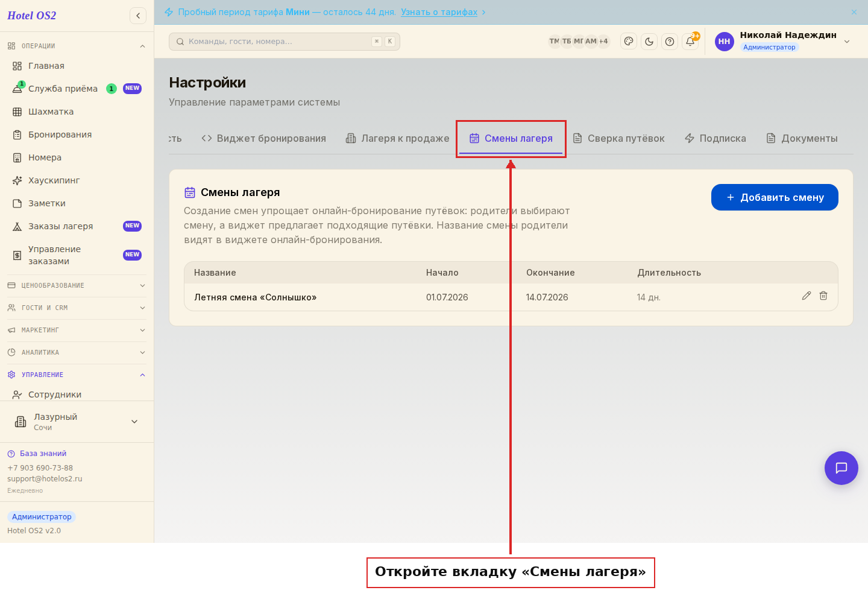Image resolution: width=868 pixels, height=602 pixels.
Task: Open the chat support bubble
Action: 841,468
